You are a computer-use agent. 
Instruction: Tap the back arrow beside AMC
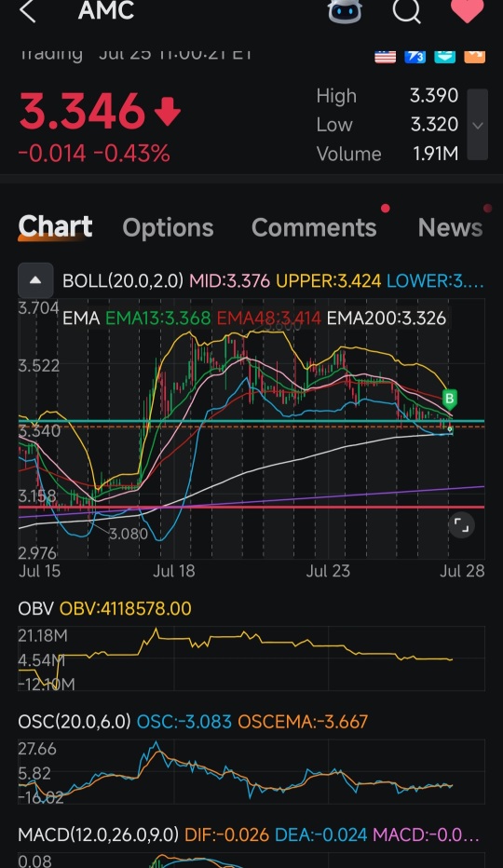[x=27, y=10]
